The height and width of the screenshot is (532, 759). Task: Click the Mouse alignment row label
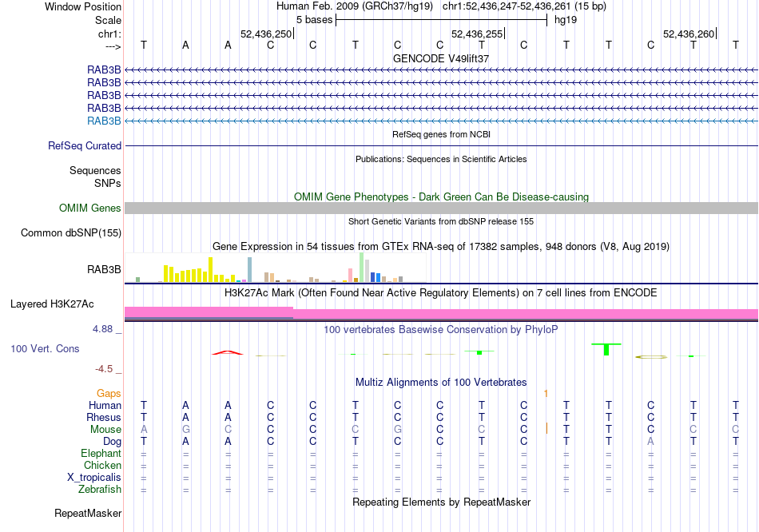click(x=105, y=430)
